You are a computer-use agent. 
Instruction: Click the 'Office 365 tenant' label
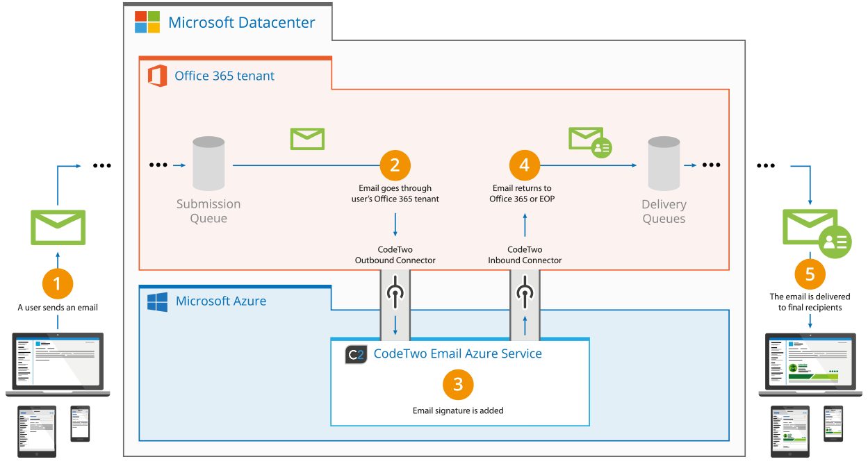tap(224, 76)
